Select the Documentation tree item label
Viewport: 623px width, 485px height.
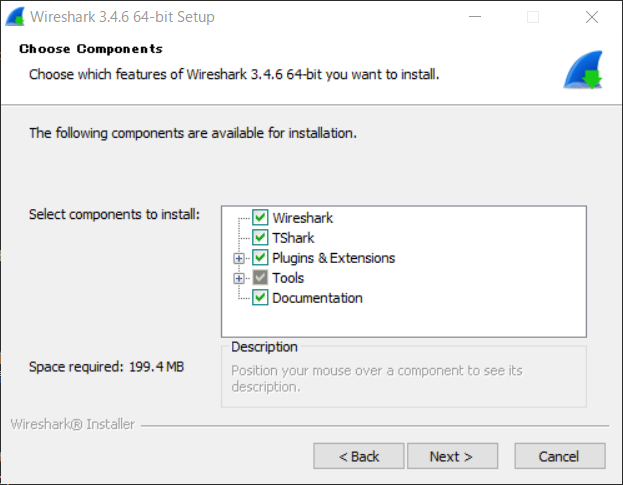coord(317,298)
